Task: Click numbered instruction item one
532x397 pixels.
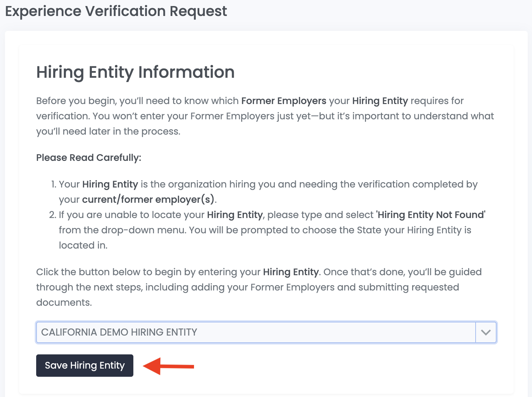Action: 266,192
